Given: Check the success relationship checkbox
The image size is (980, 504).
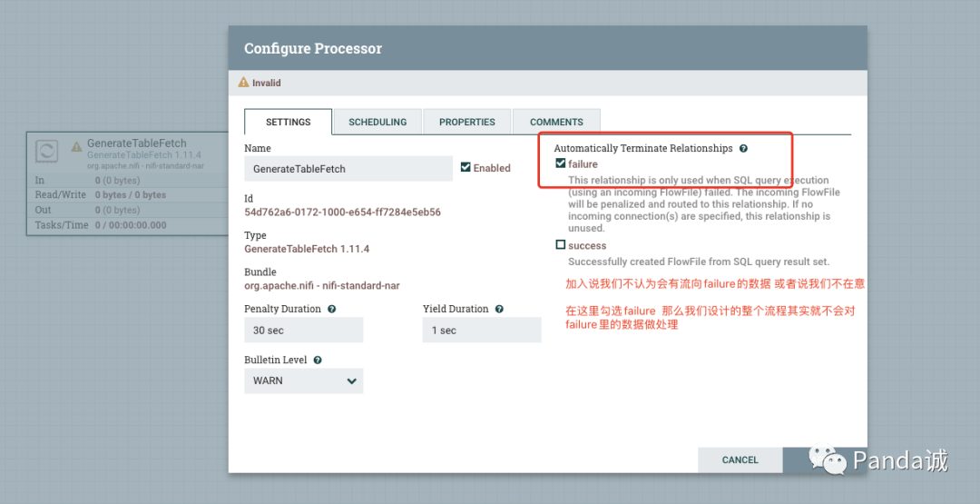Looking at the screenshot, I should [x=561, y=244].
